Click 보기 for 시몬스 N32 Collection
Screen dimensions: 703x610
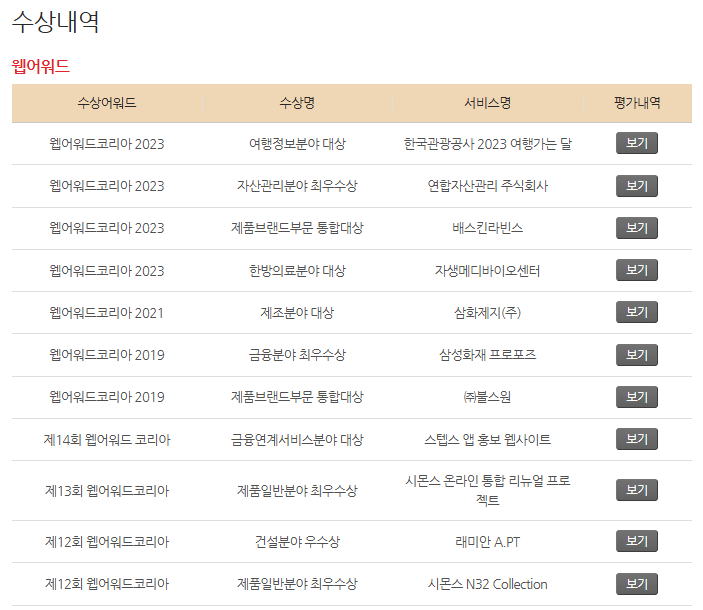(637, 584)
